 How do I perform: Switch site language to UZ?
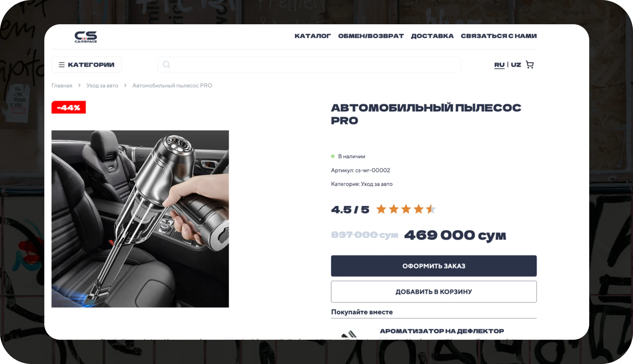[x=516, y=65]
